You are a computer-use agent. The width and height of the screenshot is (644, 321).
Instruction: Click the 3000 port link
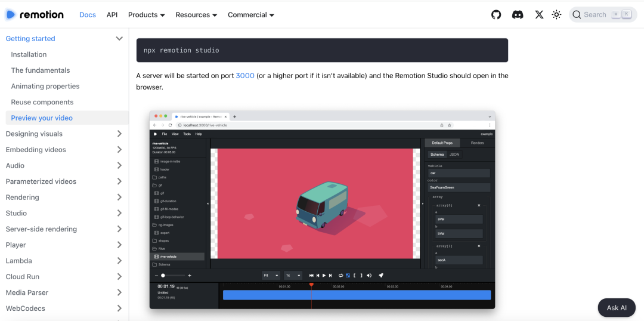[245, 76]
